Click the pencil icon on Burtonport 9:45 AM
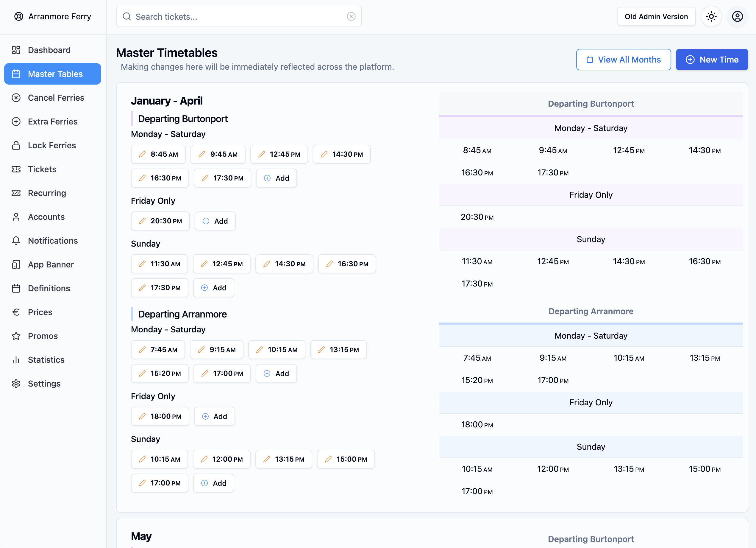 202,154
